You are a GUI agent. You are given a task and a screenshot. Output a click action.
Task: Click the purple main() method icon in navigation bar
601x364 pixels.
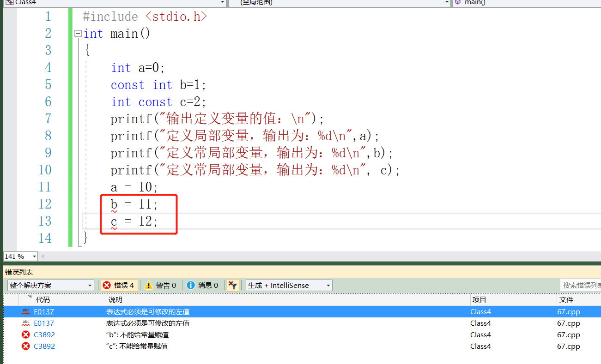457,3
